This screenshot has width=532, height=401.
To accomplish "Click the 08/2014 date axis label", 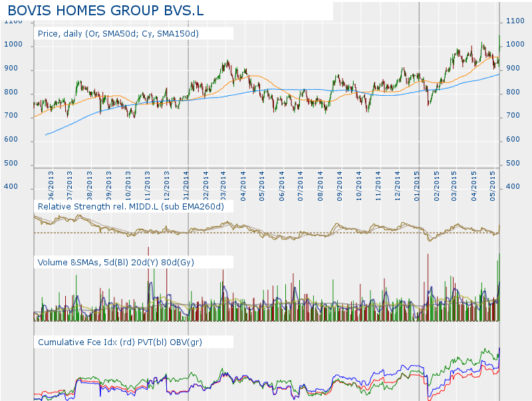I will click(x=321, y=186).
